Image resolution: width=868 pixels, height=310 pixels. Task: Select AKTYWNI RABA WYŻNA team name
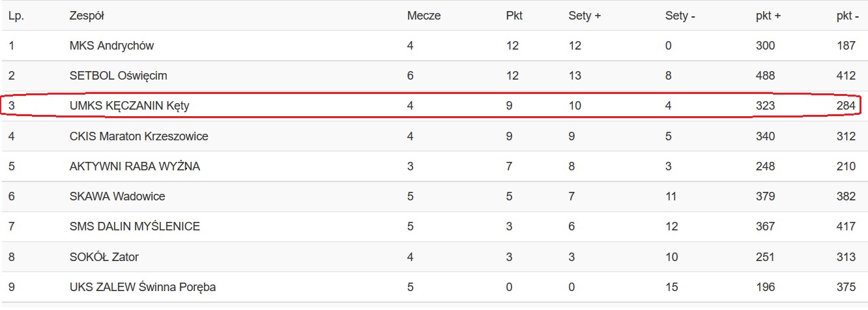[135, 166]
